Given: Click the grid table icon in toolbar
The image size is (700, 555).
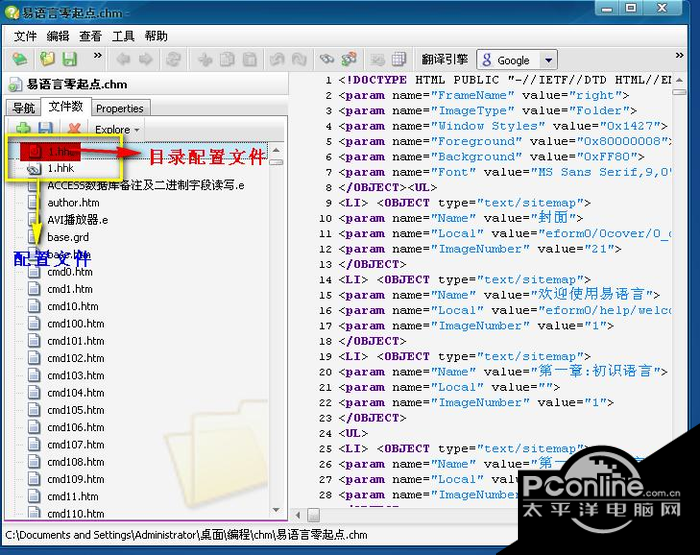Looking at the screenshot, I should (x=398, y=60).
